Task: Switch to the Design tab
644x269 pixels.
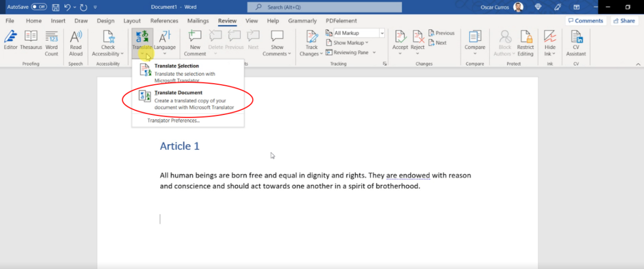Action: 106,20
